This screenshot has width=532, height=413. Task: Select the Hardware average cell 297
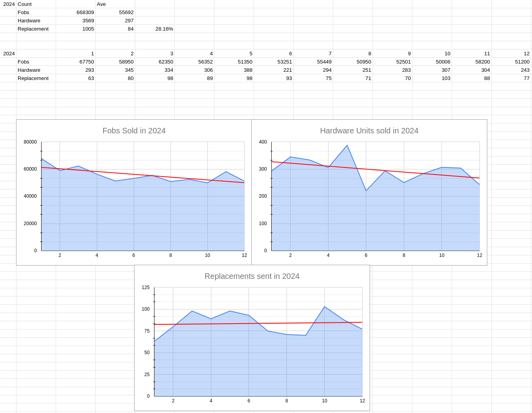[115, 21]
